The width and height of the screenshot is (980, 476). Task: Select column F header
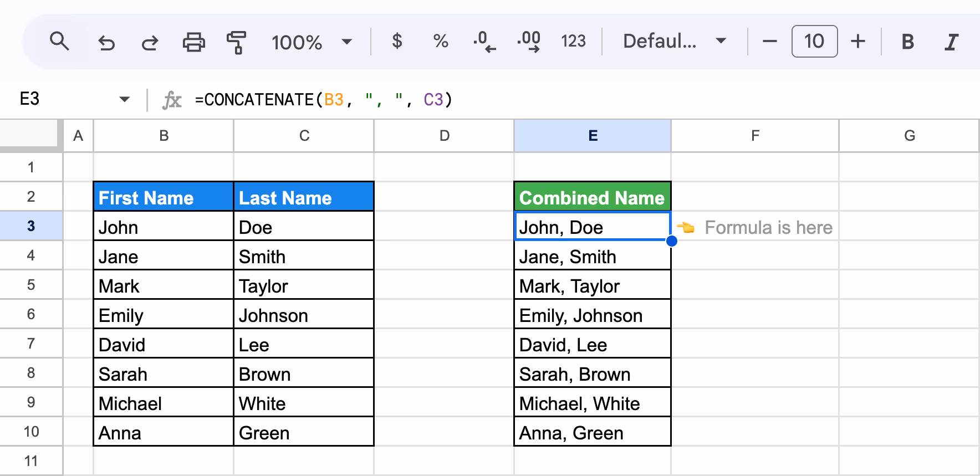[755, 136]
